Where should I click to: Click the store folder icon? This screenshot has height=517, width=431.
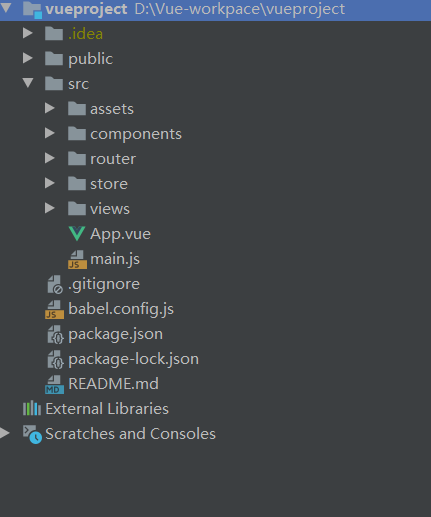[x=77, y=183]
